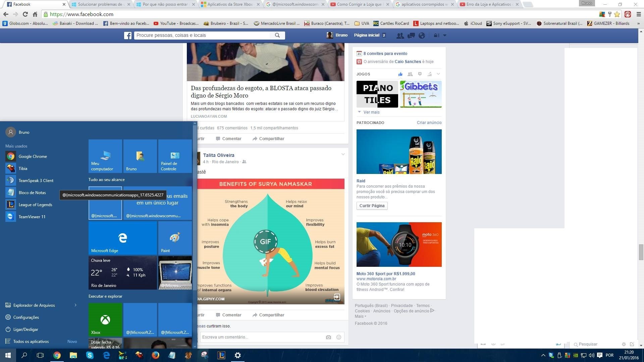Viewport: 644px width, 362px height.
Task: Click the Chrome address bar URL
Action: click(x=82, y=14)
